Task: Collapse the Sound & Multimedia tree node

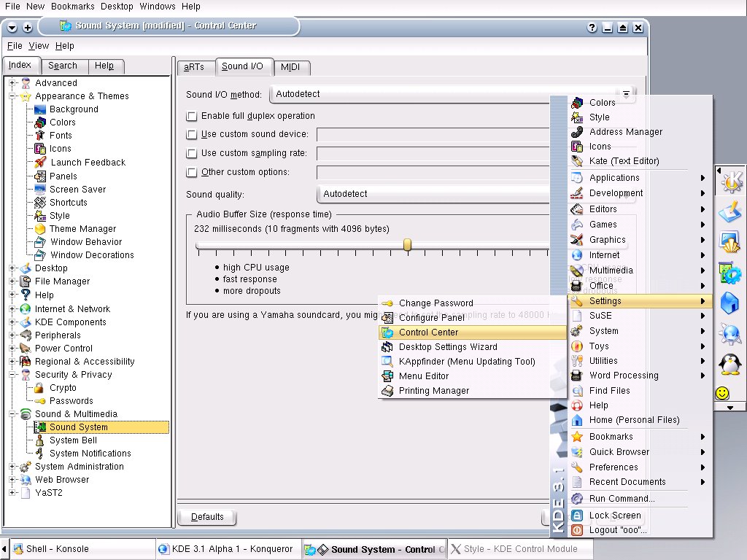Action: (12, 414)
